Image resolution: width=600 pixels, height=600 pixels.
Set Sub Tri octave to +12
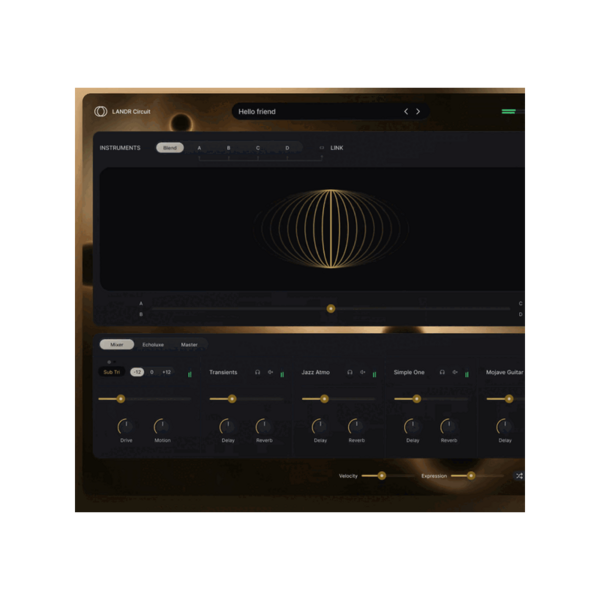[166, 372]
